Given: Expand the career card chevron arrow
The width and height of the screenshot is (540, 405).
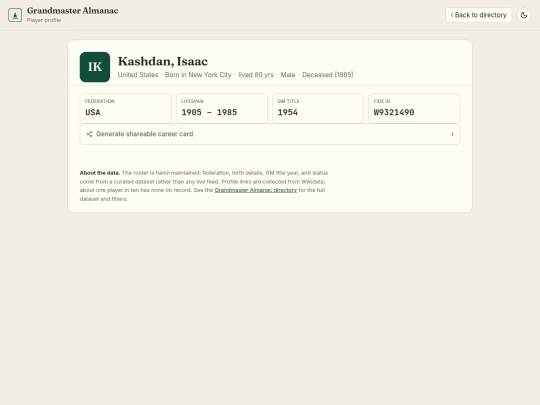Looking at the screenshot, I should pos(452,134).
